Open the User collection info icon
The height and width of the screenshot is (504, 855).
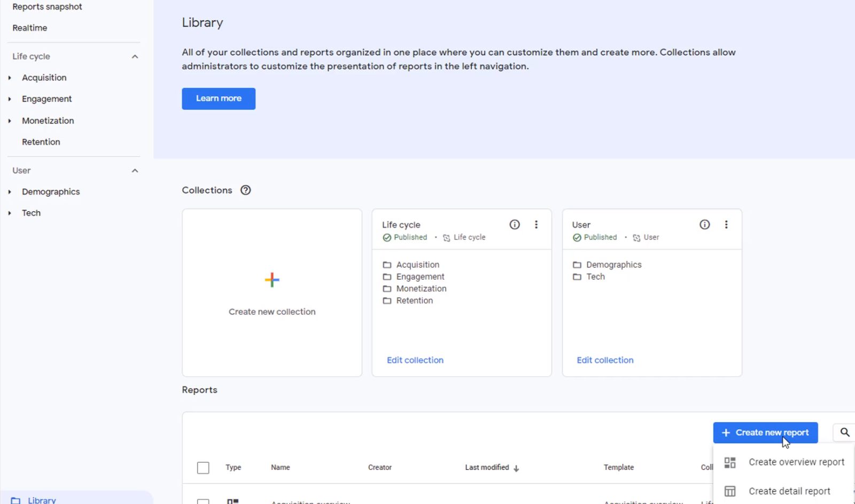[704, 224]
